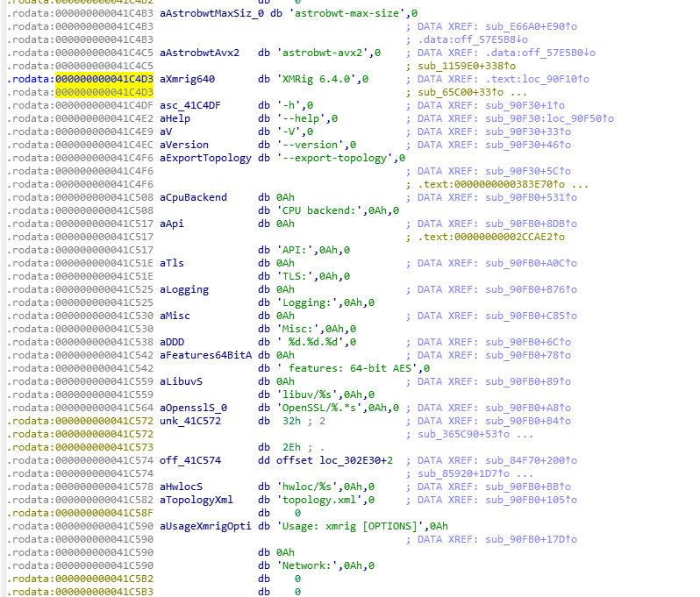The image size is (700, 597).
Task: Follow xref sub_90FB0+A0C
Action: coord(532,263)
